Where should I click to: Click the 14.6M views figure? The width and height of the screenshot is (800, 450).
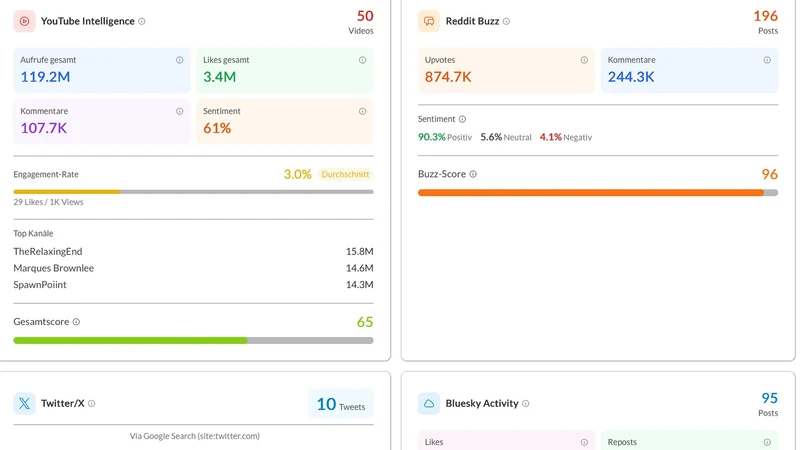tap(360, 268)
